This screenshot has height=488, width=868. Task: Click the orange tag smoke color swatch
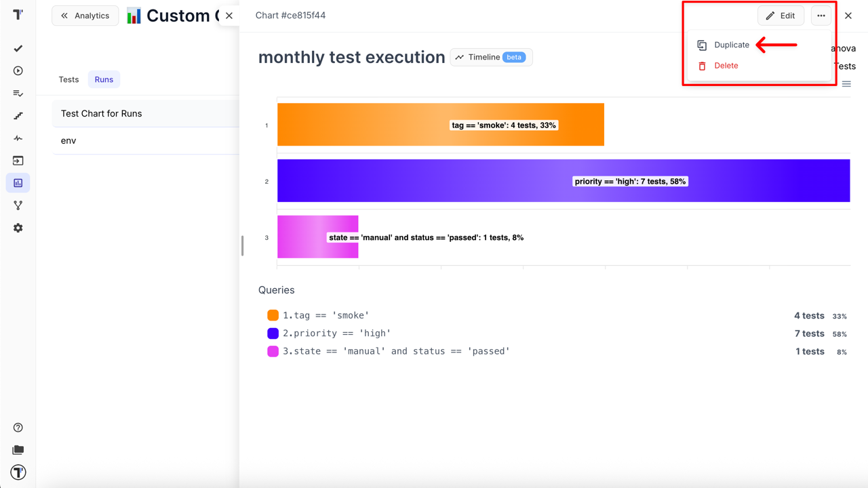[x=273, y=315]
